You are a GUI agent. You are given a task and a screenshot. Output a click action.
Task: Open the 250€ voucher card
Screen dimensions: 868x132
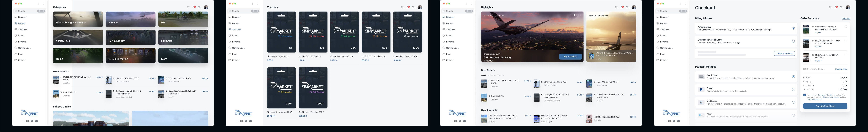(281, 88)
